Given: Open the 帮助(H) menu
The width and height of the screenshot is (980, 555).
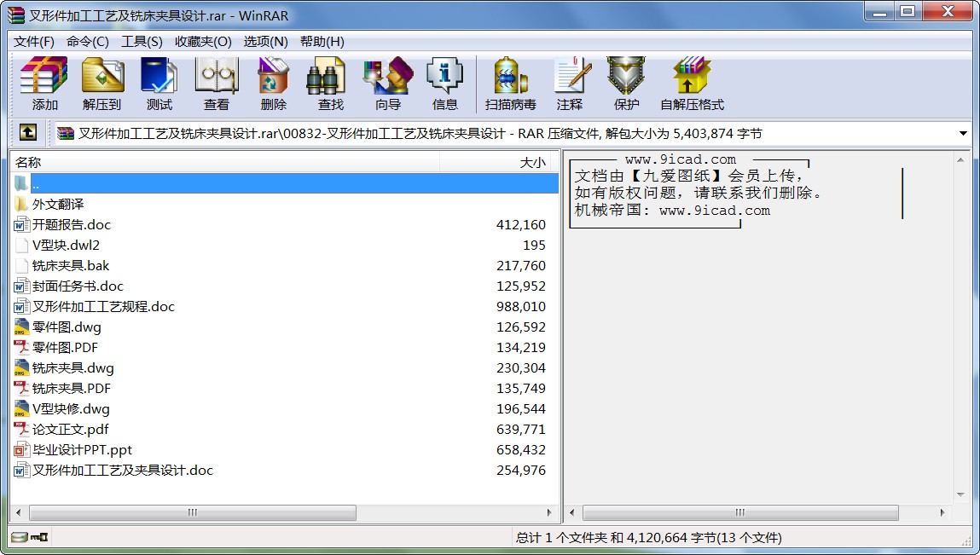Looking at the screenshot, I should (322, 41).
